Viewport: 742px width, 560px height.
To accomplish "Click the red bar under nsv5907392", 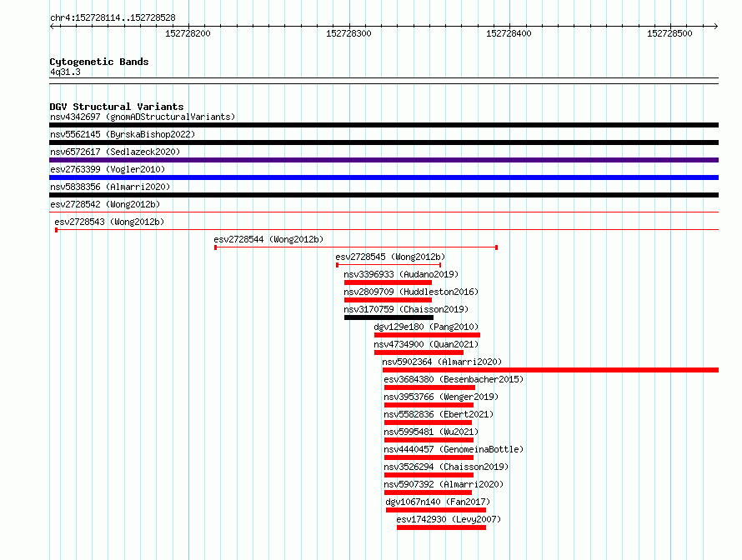I will pyautogui.click(x=429, y=492).
